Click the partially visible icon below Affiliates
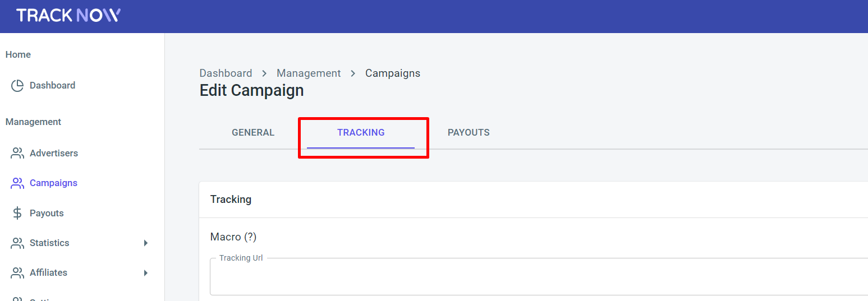 [17, 299]
